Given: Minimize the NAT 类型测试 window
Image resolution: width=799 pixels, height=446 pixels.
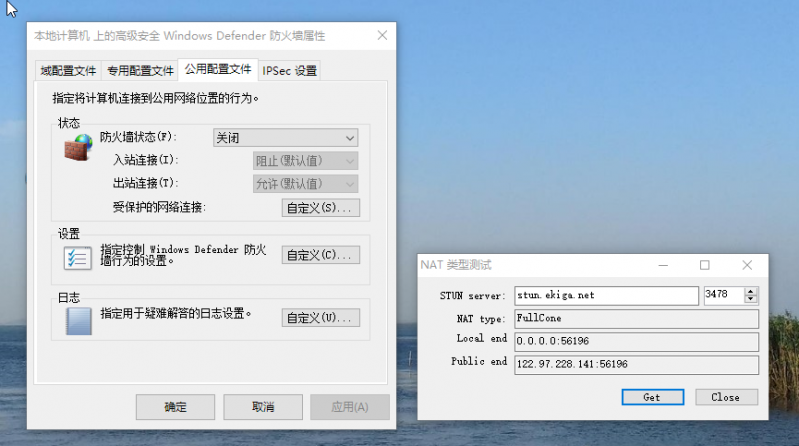Looking at the screenshot, I should coord(663,265).
